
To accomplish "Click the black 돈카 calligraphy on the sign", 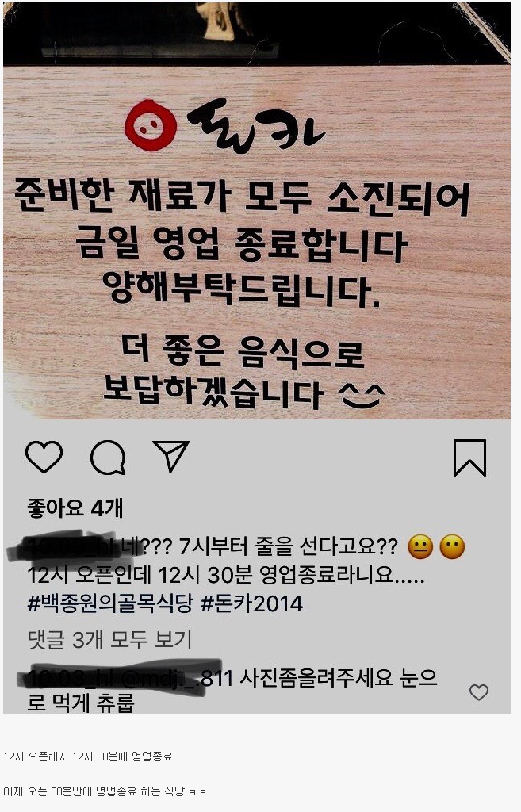I will [x=256, y=125].
